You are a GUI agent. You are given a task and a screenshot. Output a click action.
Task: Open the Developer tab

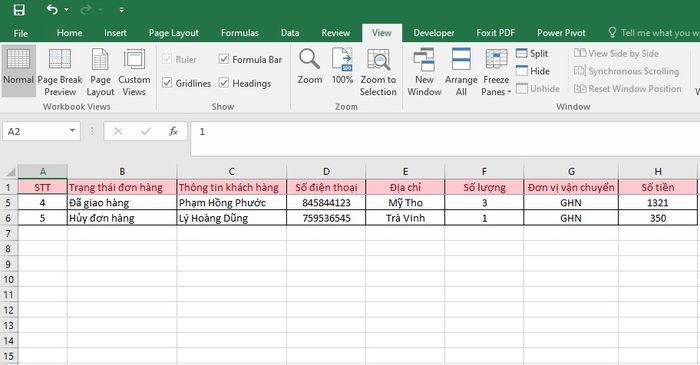coord(433,33)
